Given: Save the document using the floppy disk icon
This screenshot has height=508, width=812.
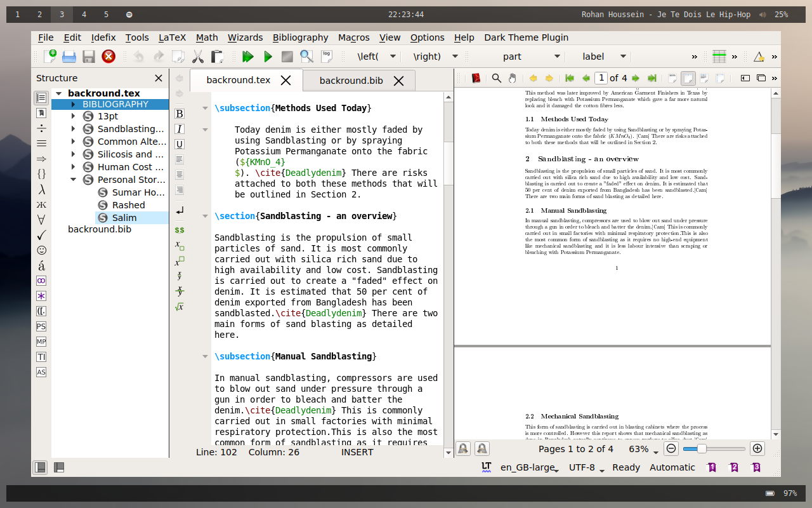Looking at the screenshot, I should 89,57.
